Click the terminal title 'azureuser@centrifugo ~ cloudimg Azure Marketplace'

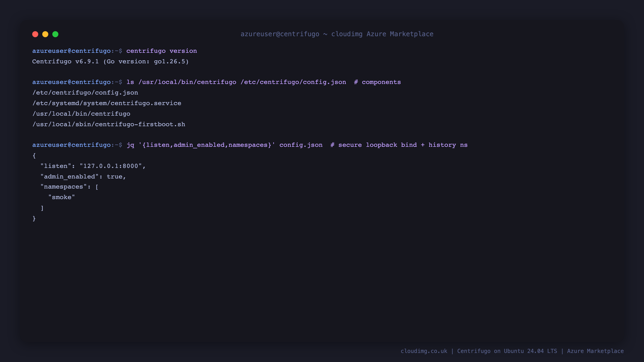click(337, 34)
